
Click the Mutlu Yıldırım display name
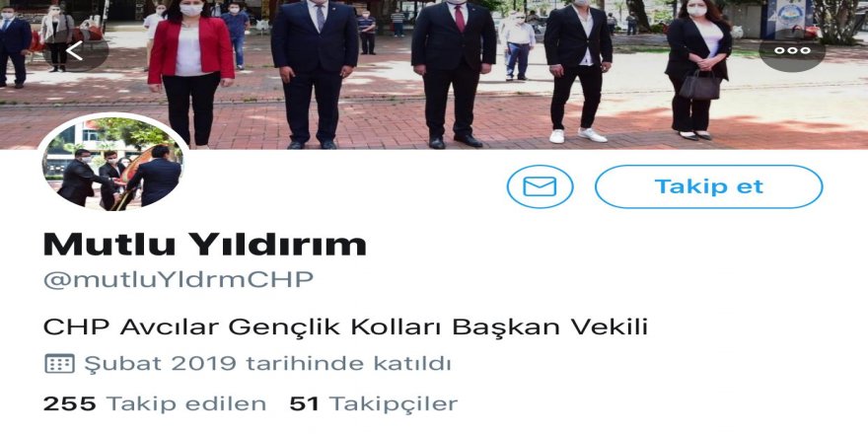205,244
